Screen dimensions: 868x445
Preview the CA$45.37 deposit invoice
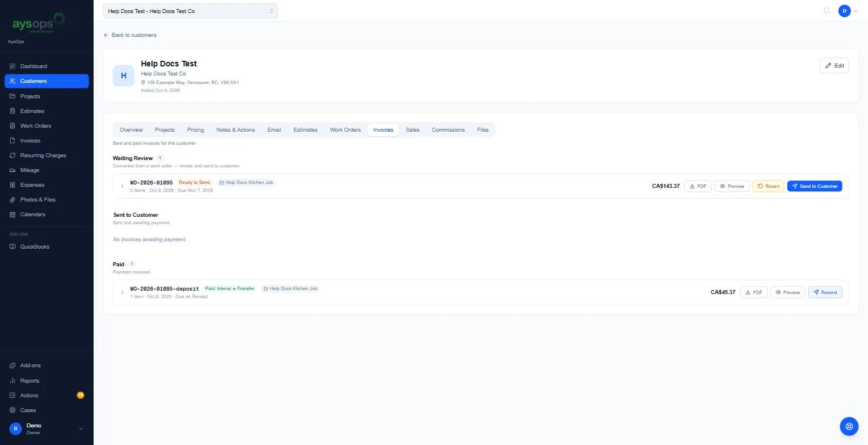tap(787, 292)
